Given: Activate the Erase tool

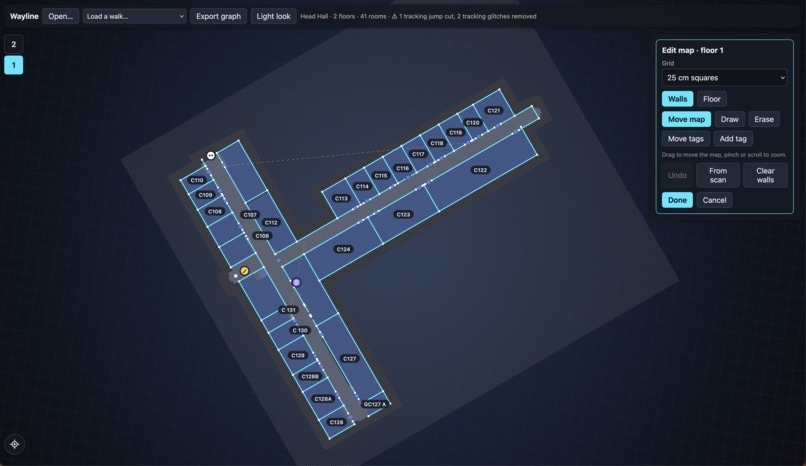Looking at the screenshot, I should 764,119.
